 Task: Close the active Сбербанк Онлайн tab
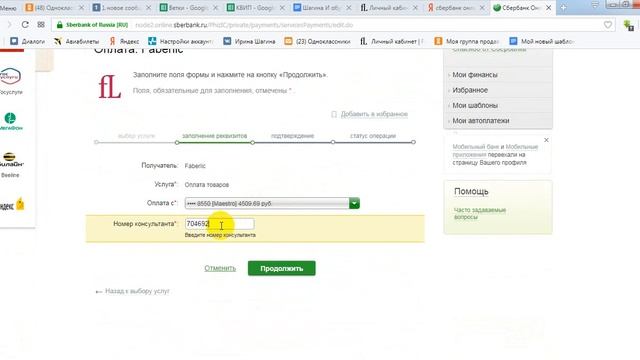(x=549, y=8)
